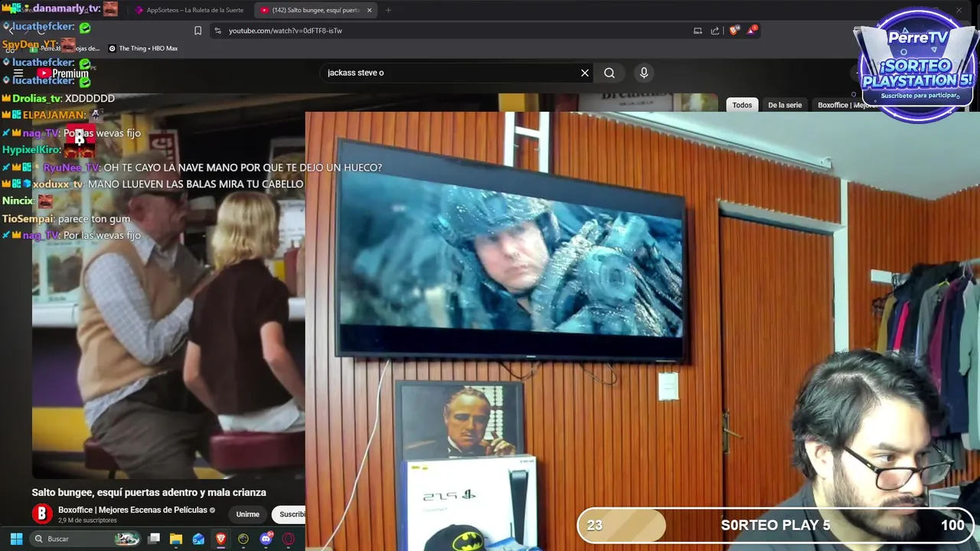This screenshot has width=980, height=551.
Task: Click the taskbar Buscar search box
Action: (86, 539)
